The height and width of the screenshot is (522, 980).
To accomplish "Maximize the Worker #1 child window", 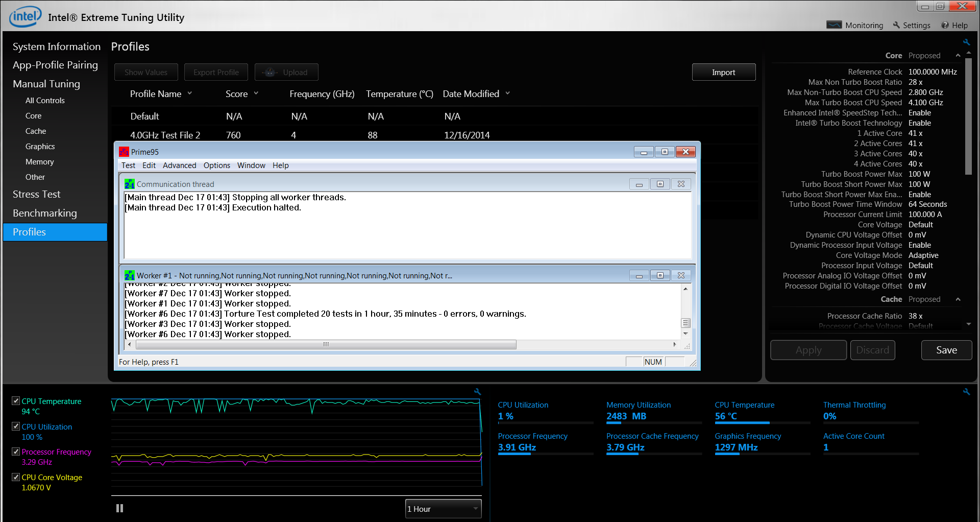I will (x=660, y=276).
